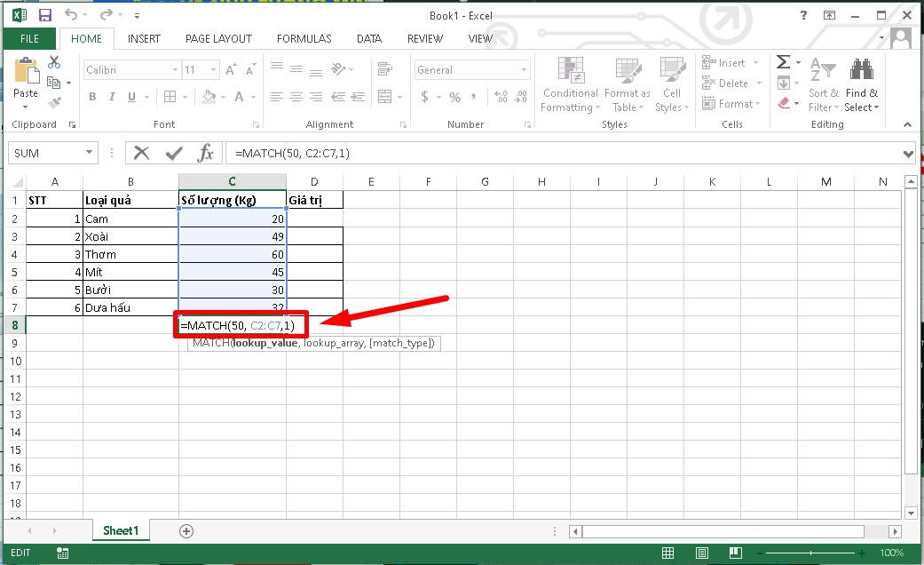Click the Fill Color bucket icon

[x=209, y=97]
